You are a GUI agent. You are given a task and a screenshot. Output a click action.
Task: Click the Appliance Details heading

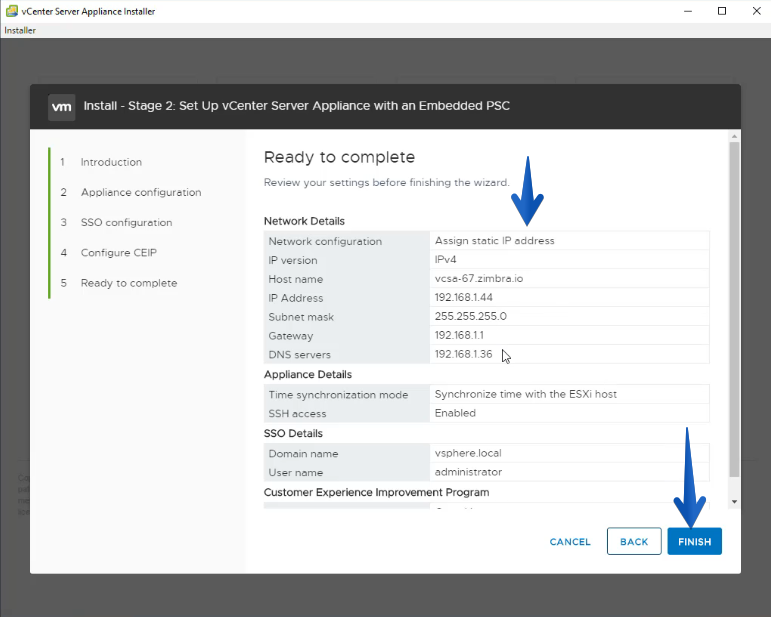click(308, 375)
